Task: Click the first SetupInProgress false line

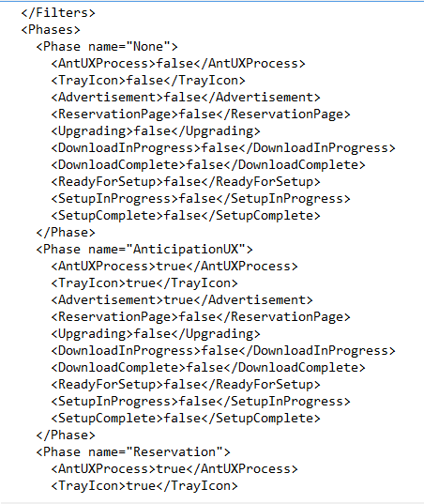Action: pyautogui.click(x=201, y=199)
